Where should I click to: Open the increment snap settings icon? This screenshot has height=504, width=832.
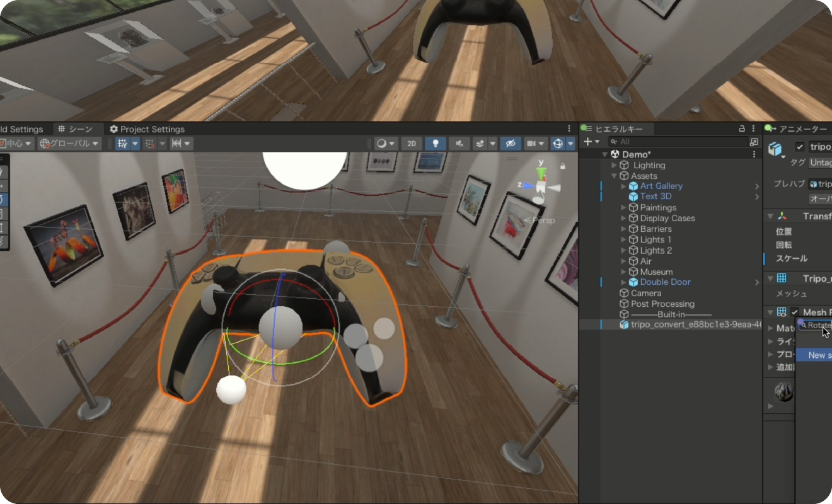point(181,144)
